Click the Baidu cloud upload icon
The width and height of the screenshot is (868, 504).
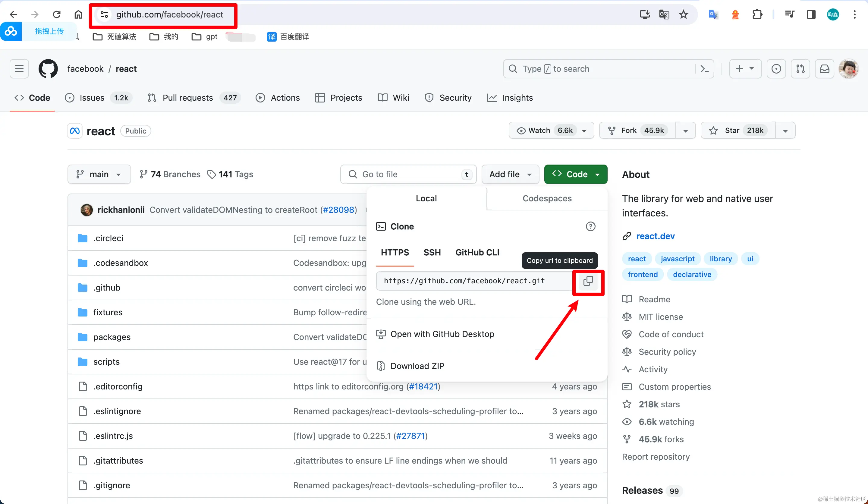tap(11, 31)
